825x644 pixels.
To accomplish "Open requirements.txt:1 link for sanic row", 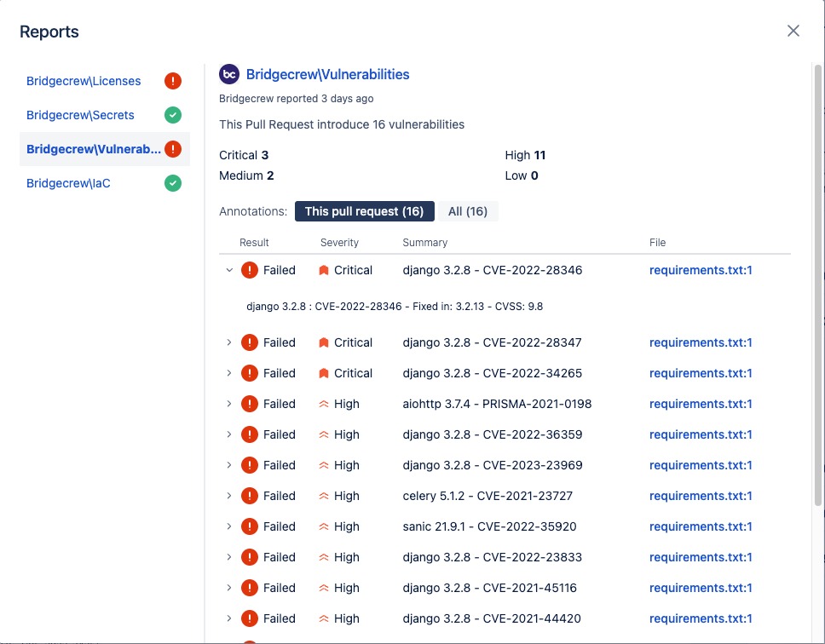I will click(701, 526).
